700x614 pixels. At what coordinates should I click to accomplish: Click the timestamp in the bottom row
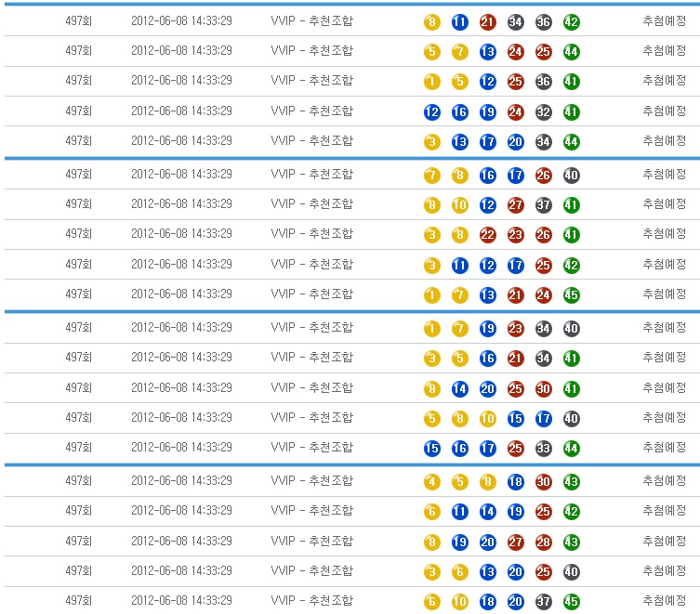181,601
